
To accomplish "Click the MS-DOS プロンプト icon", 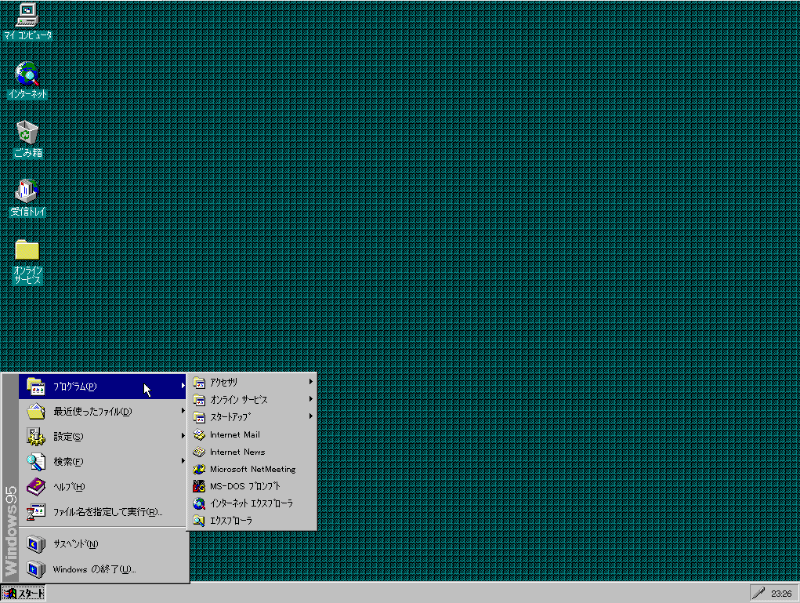I will pos(199,486).
